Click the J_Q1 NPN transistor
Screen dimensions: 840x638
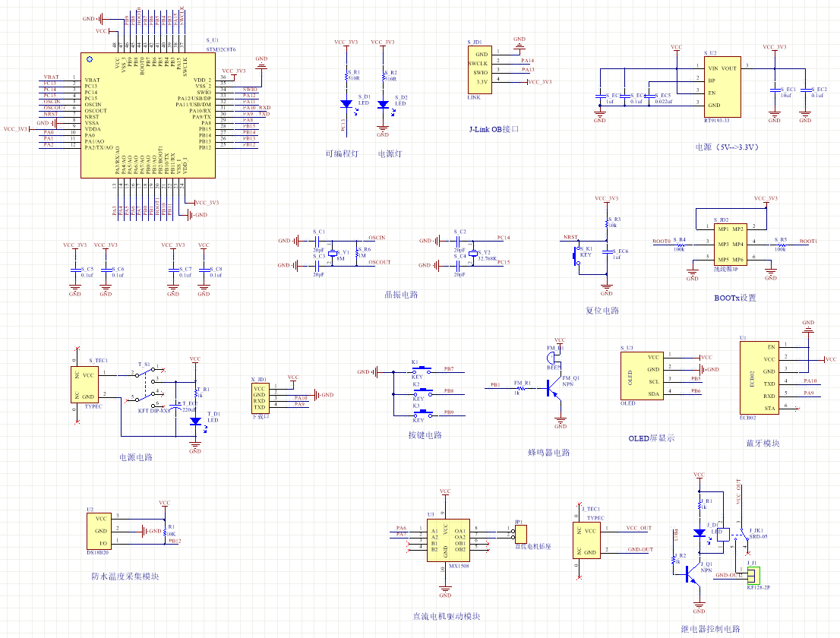point(693,575)
